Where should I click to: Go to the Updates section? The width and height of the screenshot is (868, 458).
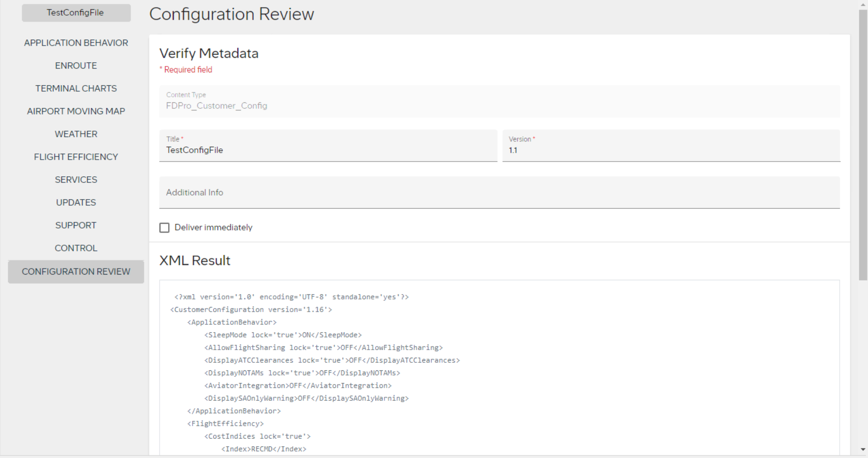(x=76, y=203)
